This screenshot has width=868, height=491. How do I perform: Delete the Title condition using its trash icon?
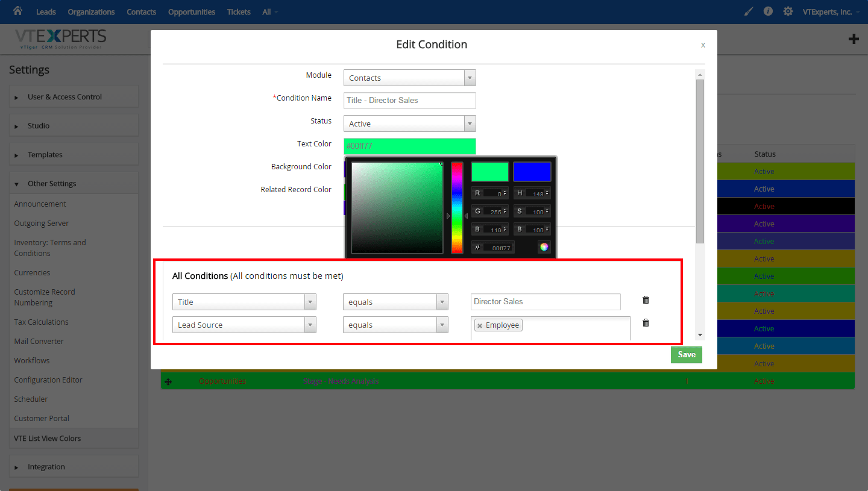(646, 299)
